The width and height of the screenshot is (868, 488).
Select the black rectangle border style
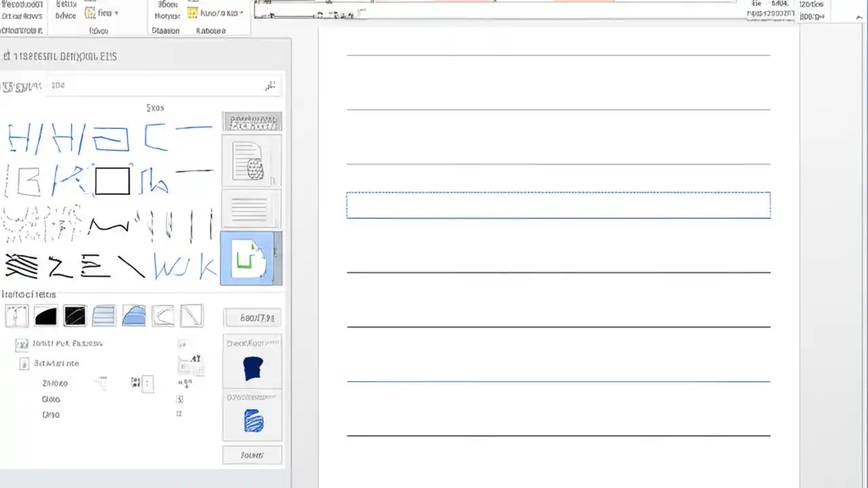coord(112,180)
